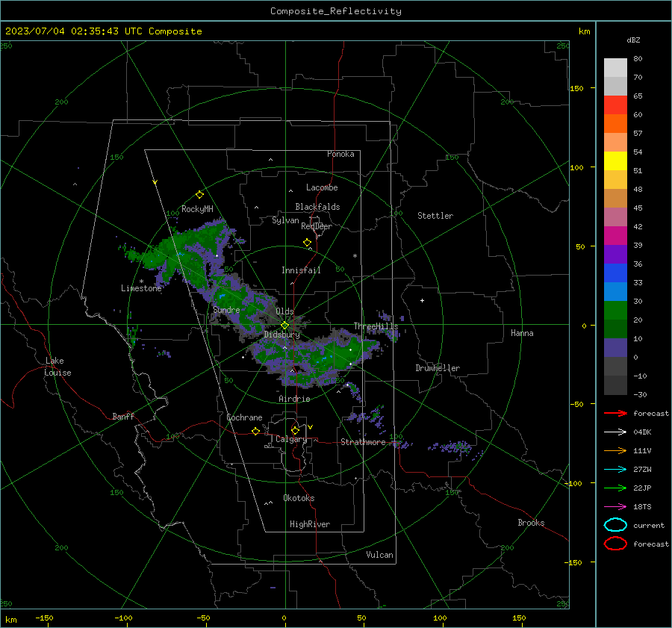Click the magenta 18TS arrow icon
Viewport: 672px width, 628px height.
point(615,507)
